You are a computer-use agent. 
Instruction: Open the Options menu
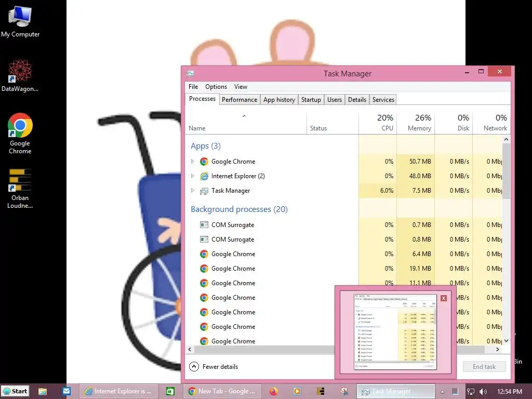coord(216,87)
